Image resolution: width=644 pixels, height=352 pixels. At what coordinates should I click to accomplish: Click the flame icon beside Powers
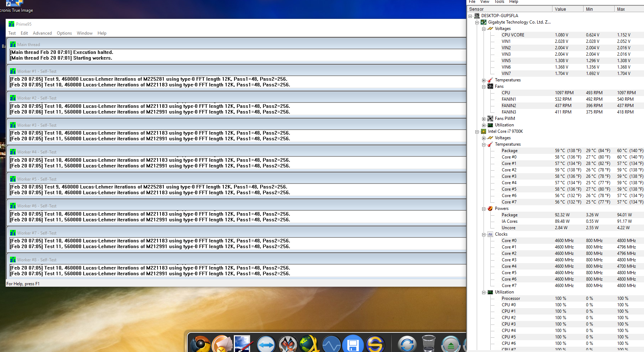coord(490,208)
